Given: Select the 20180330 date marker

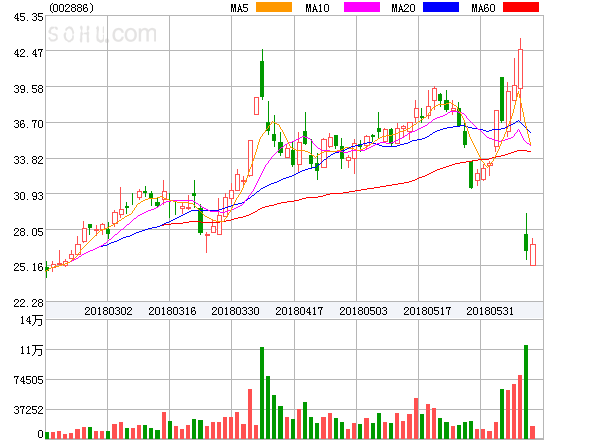Looking at the screenshot, I should click(236, 311).
